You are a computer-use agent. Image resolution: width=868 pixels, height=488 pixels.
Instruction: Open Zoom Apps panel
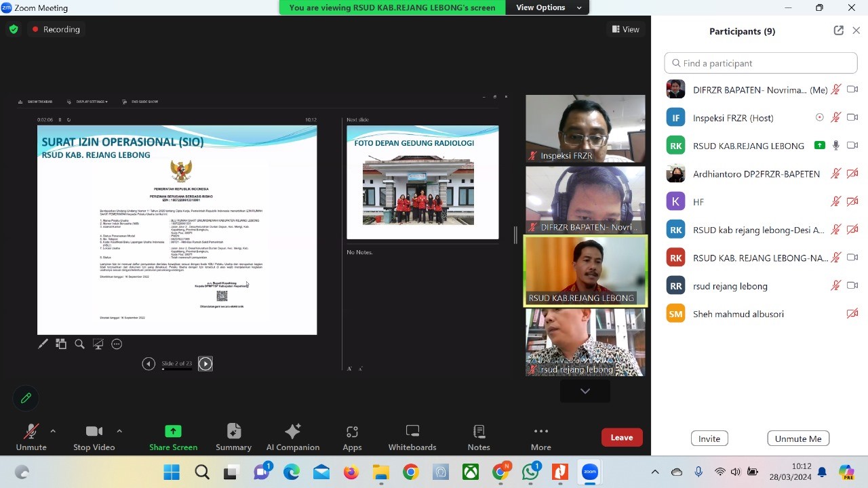click(352, 437)
